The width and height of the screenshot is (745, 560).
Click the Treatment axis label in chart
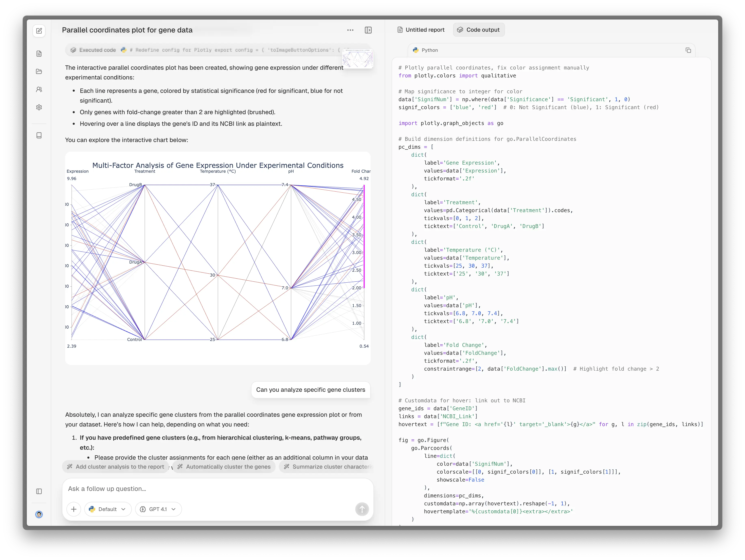145,171
